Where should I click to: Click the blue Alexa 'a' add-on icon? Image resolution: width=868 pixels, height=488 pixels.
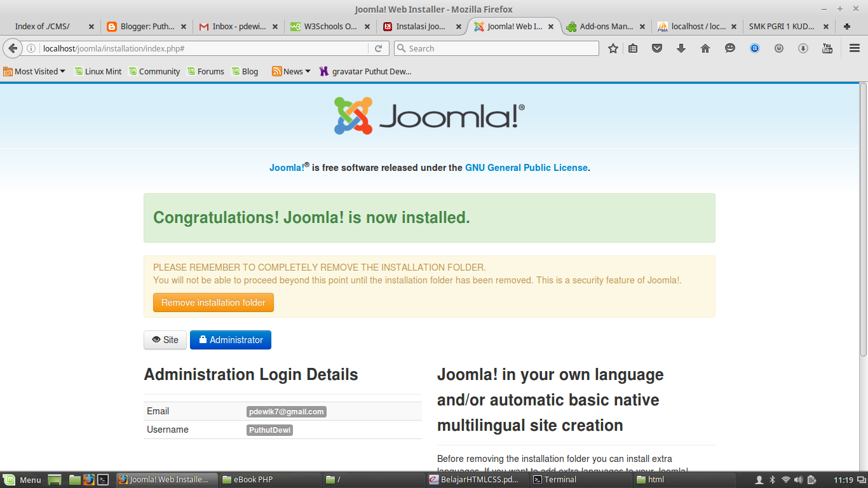click(755, 48)
